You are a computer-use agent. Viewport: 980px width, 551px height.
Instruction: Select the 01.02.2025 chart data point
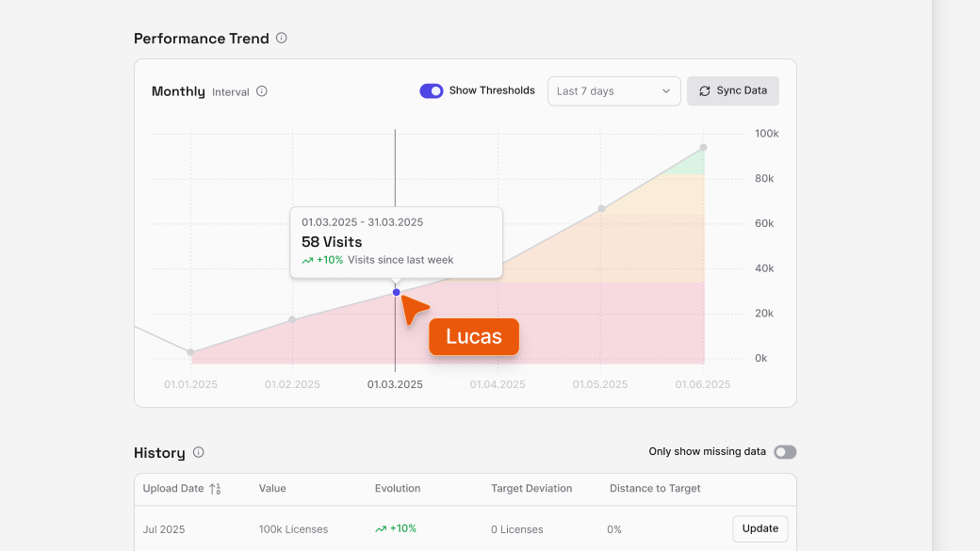(x=292, y=320)
